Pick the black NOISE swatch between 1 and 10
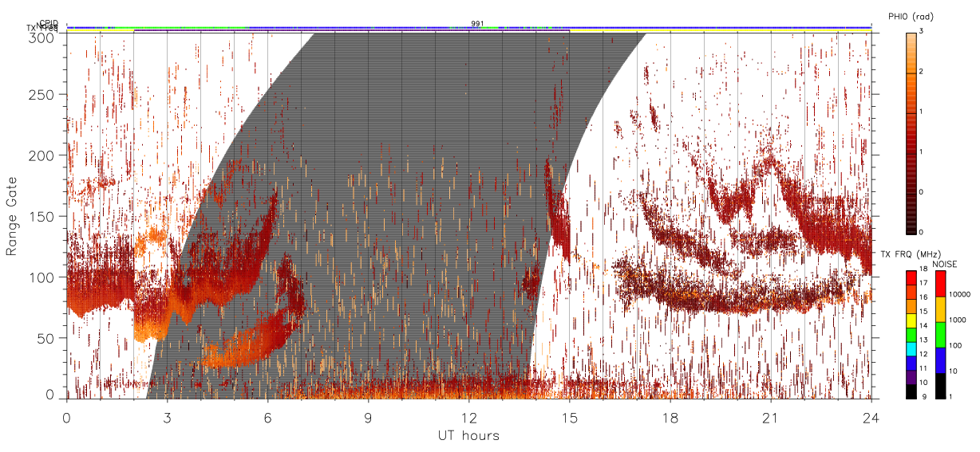Image resolution: width=980 pixels, height=452 pixels. 941,386
